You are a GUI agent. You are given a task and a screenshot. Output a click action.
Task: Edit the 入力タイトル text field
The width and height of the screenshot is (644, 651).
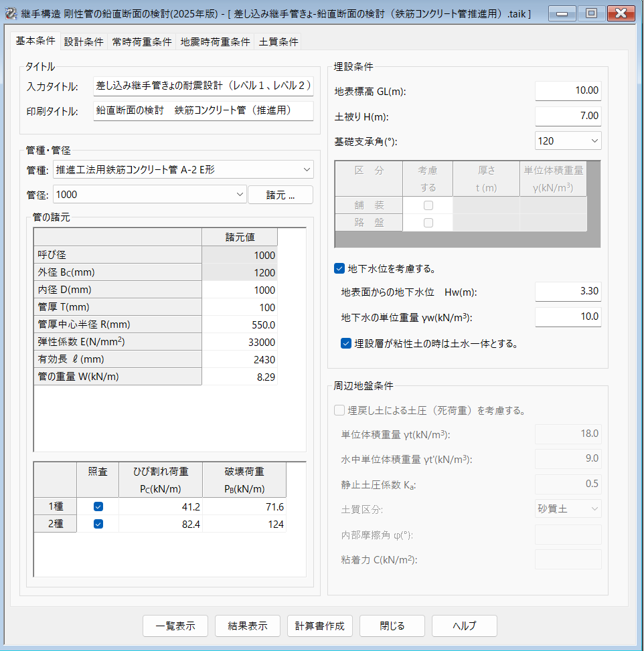(x=204, y=86)
